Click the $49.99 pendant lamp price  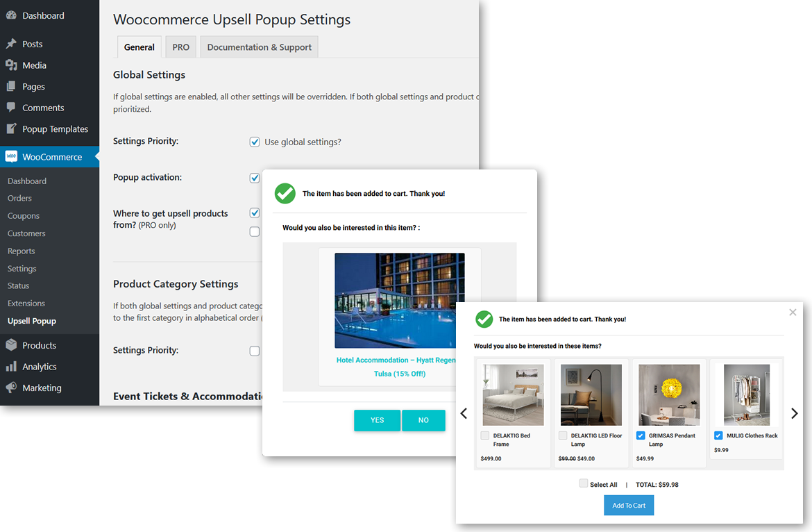point(645,458)
